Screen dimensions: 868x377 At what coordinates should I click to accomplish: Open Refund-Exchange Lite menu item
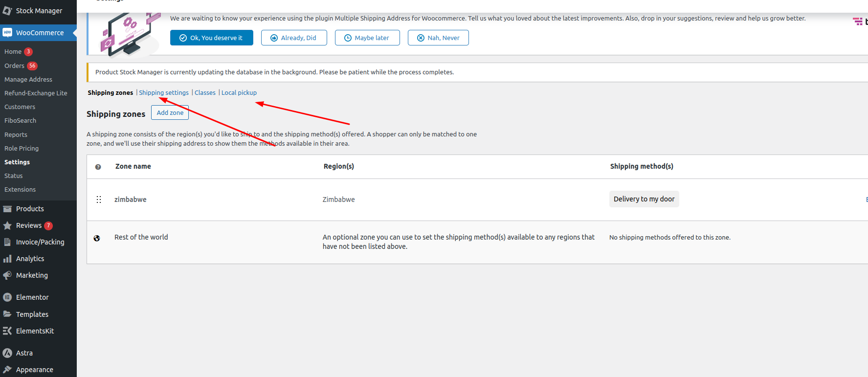[x=36, y=93]
